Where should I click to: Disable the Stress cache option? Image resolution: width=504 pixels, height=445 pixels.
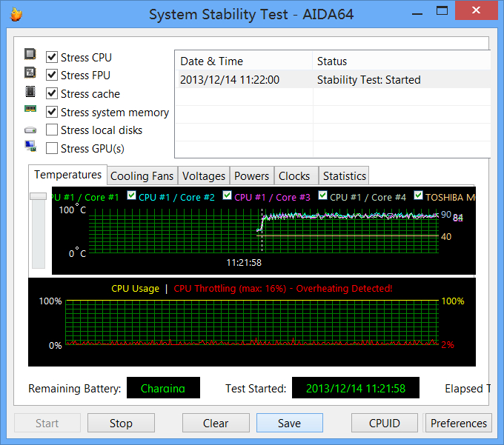(x=52, y=93)
